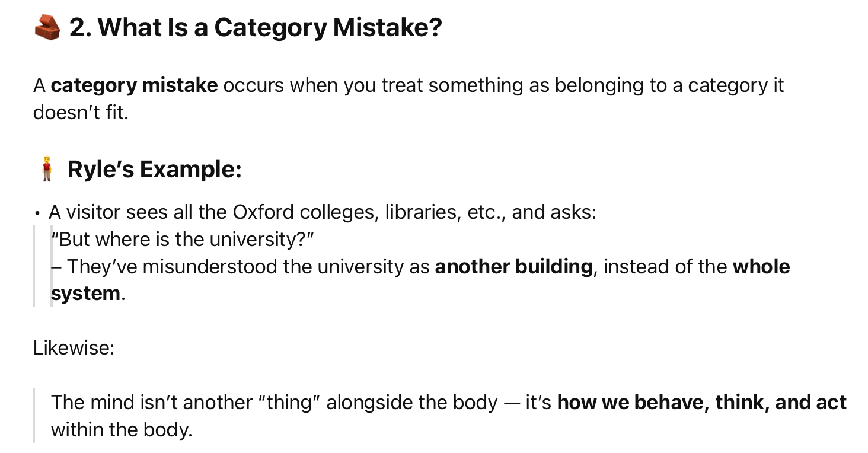Click the bold phrase 'another building'
This screenshot has width=868, height=453.
point(513,267)
